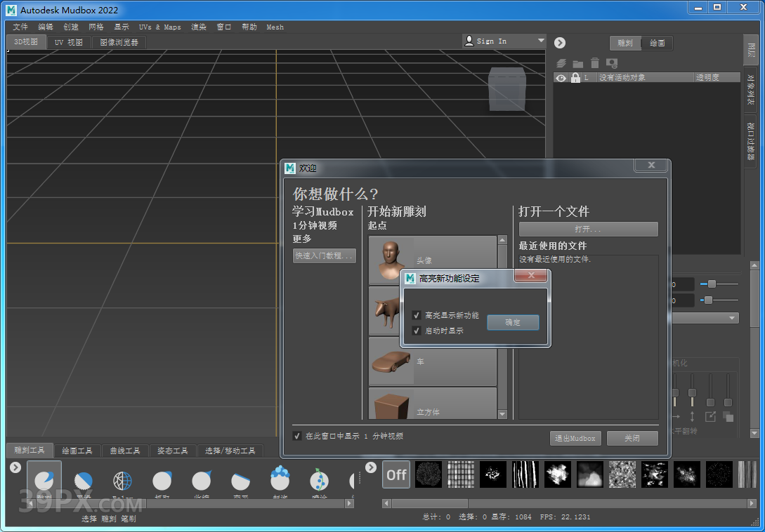
Task: Expand the sculpt tools tray arrow
Action: [x=15, y=467]
